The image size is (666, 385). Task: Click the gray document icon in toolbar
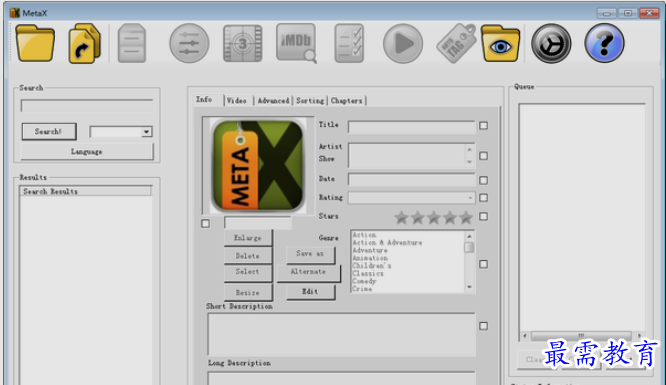[x=132, y=43]
